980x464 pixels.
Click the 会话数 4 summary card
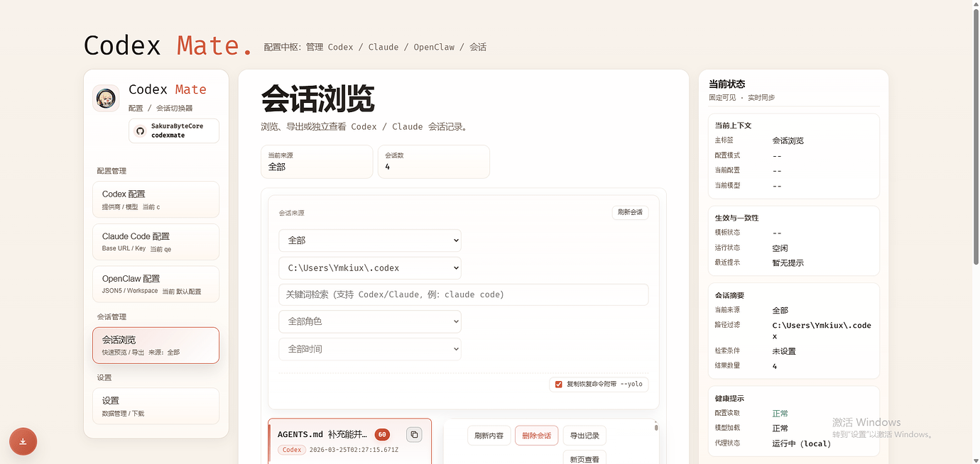(x=434, y=162)
